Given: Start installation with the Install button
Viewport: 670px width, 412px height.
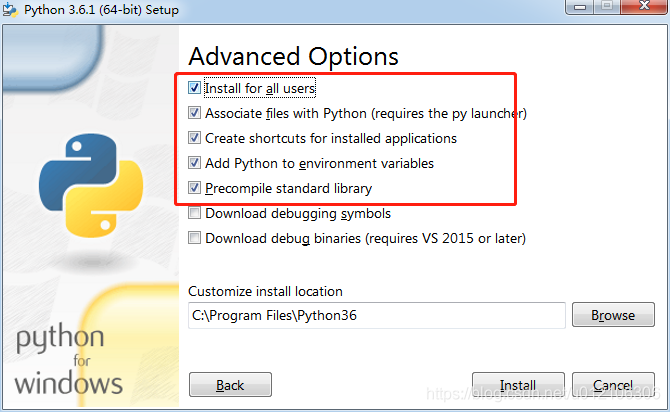Looking at the screenshot, I should click(518, 385).
